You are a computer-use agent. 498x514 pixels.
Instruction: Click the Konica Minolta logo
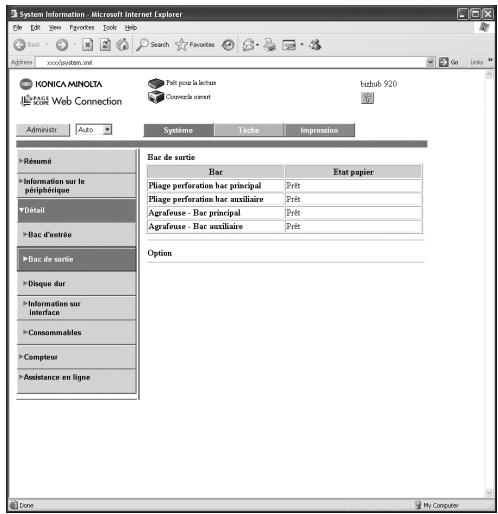61,84
